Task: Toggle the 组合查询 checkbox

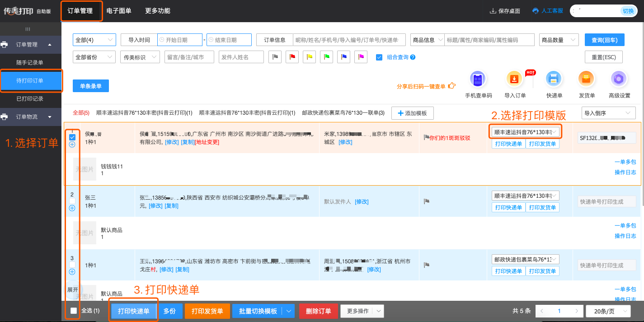Action: click(x=379, y=57)
